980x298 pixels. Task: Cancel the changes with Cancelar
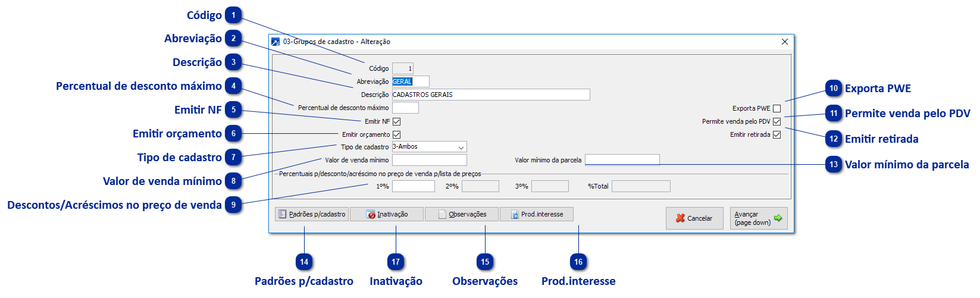coord(694,218)
